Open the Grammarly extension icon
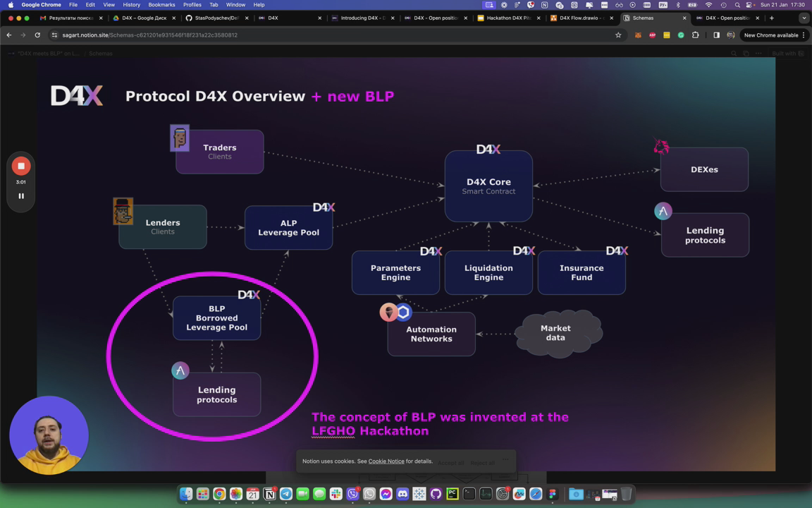812x508 pixels. point(681,35)
